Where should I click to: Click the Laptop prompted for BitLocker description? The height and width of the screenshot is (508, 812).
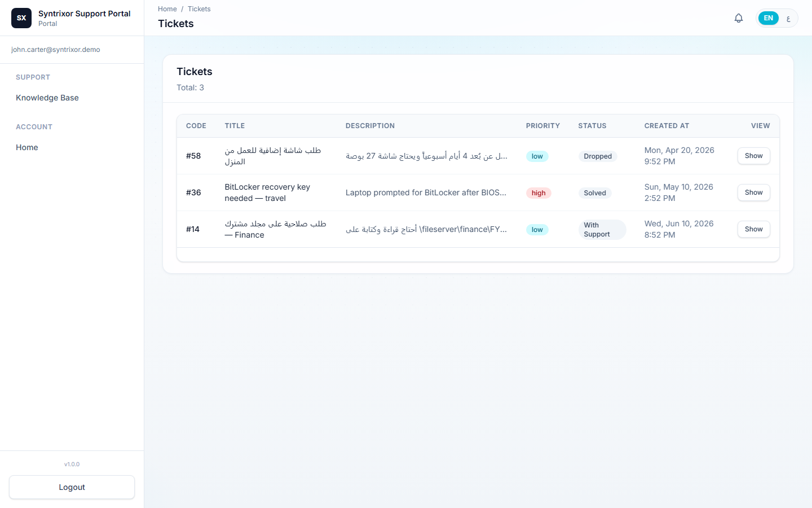click(x=426, y=192)
